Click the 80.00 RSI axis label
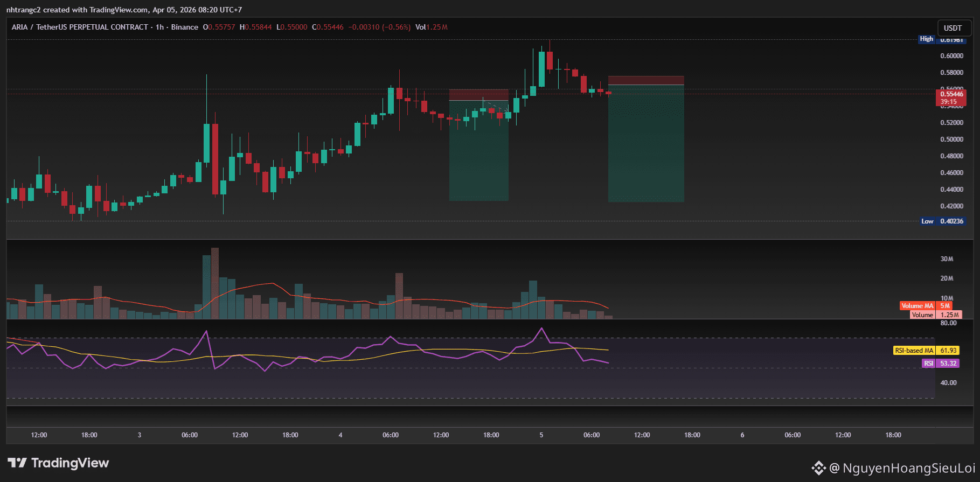Screen dimensions: 980x482 point(948,323)
